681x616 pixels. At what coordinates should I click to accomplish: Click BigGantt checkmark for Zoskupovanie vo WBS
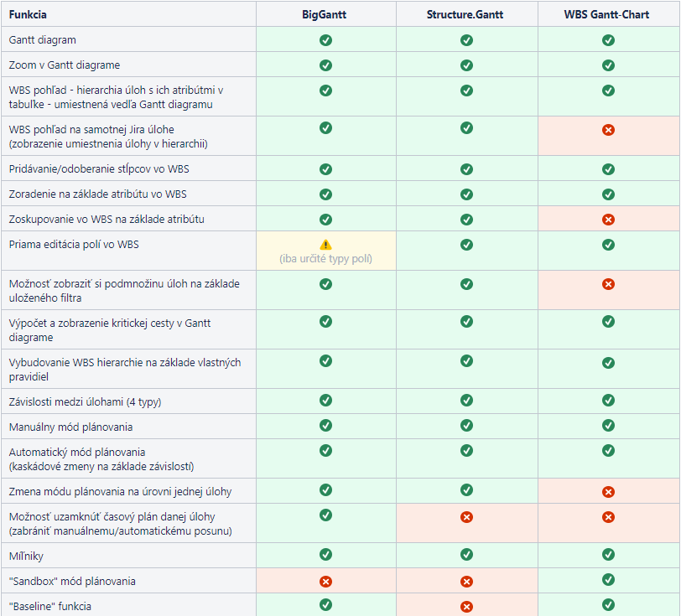click(325, 220)
